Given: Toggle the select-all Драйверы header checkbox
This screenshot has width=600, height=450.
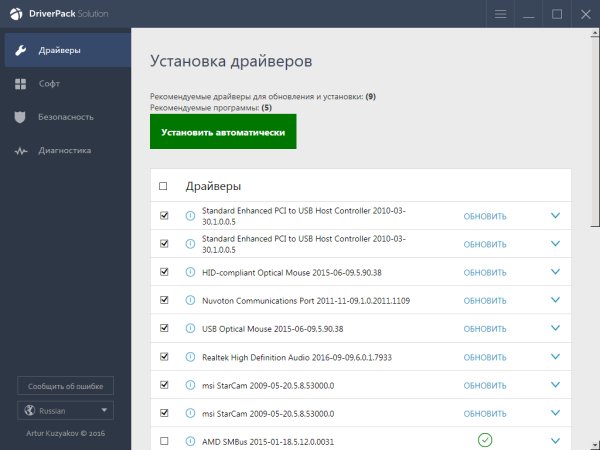Looking at the screenshot, I should pos(164,186).
